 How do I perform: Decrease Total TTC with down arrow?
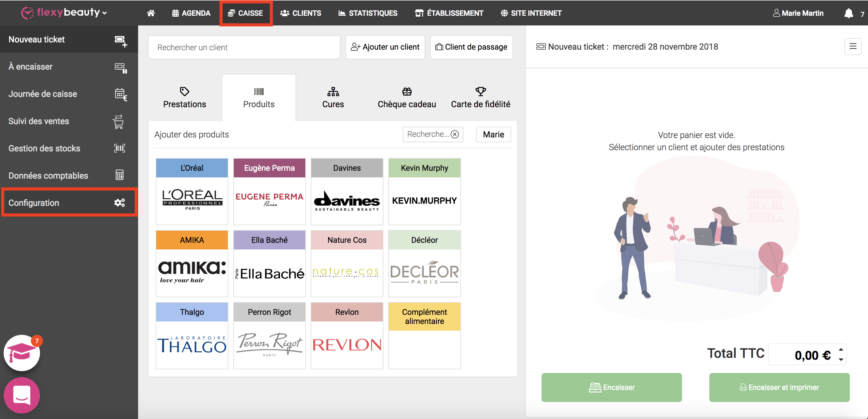point(841,359)
